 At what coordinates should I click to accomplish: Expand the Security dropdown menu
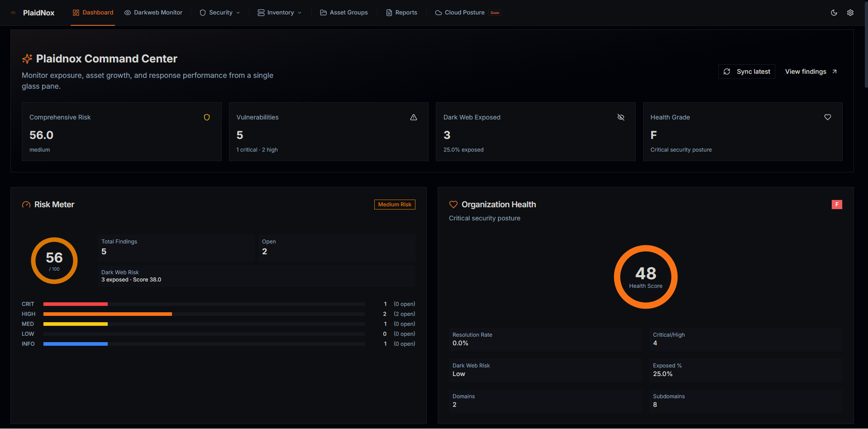click(219, 13)
